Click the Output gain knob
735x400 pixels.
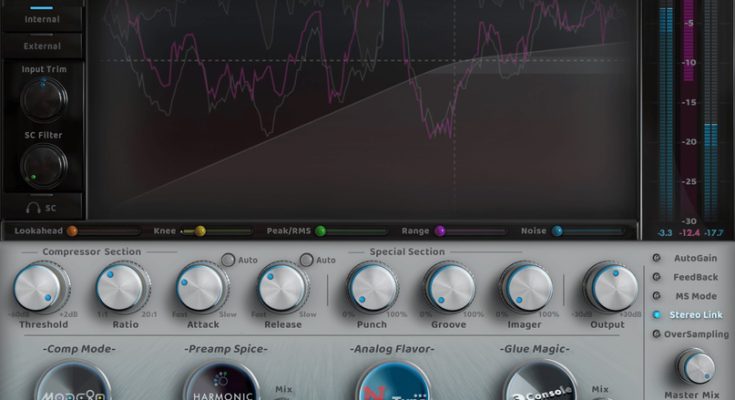click(x=609, y=287)
